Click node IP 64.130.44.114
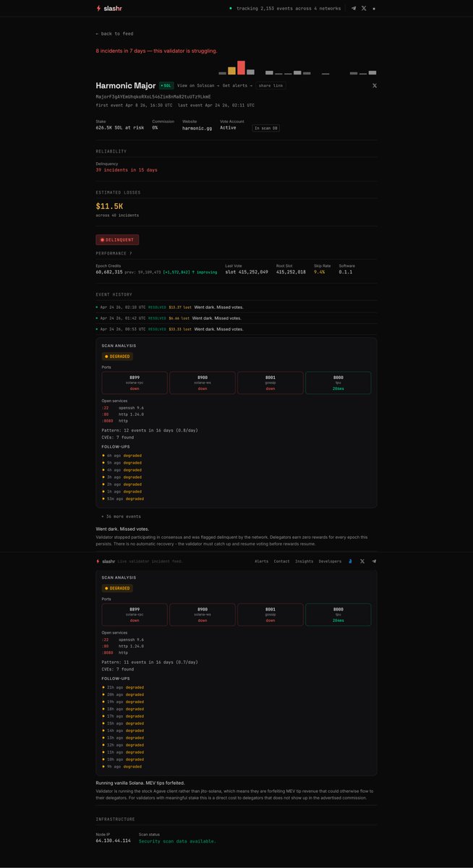This screenshot has width=473, height=868. point(114,841)
